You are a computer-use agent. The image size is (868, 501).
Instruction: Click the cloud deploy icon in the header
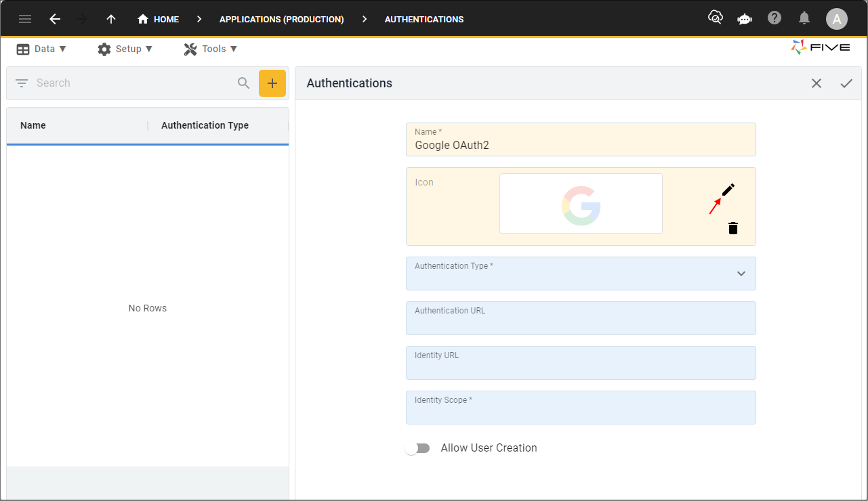click(716, 18)
